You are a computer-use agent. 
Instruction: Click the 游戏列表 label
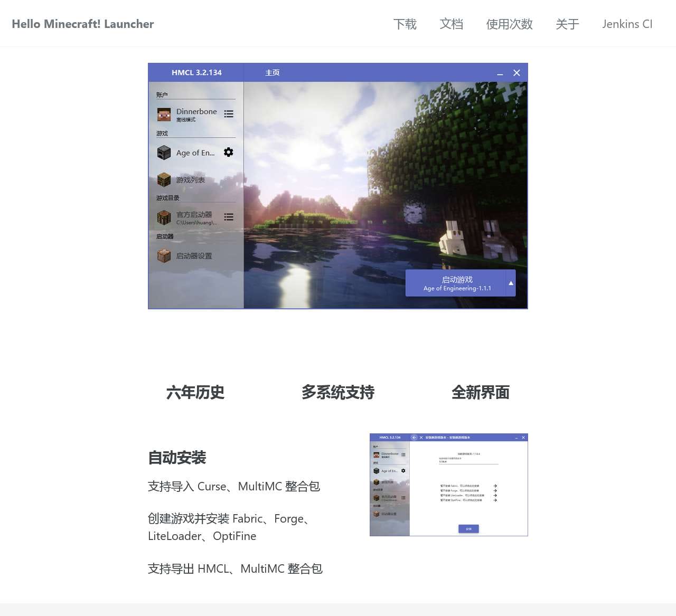tap(190, 180)
